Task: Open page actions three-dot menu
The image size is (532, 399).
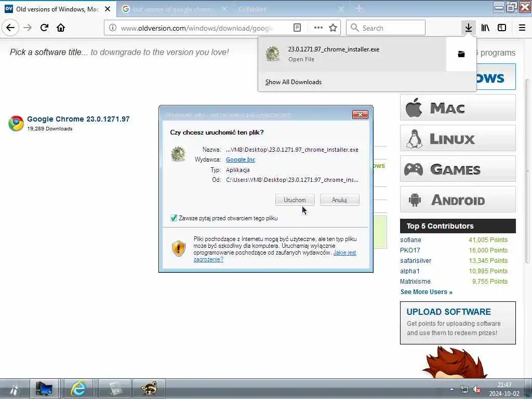Action: tap(318, 28)
